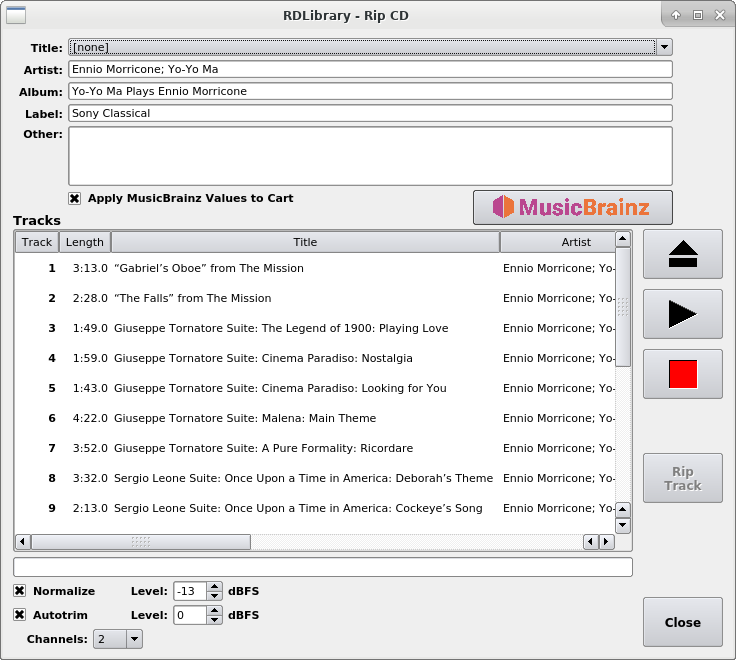736x660 pixels.
Task: Toggle Apply MusicBrainz Values to Cart
Action: [x=75, y=198]
